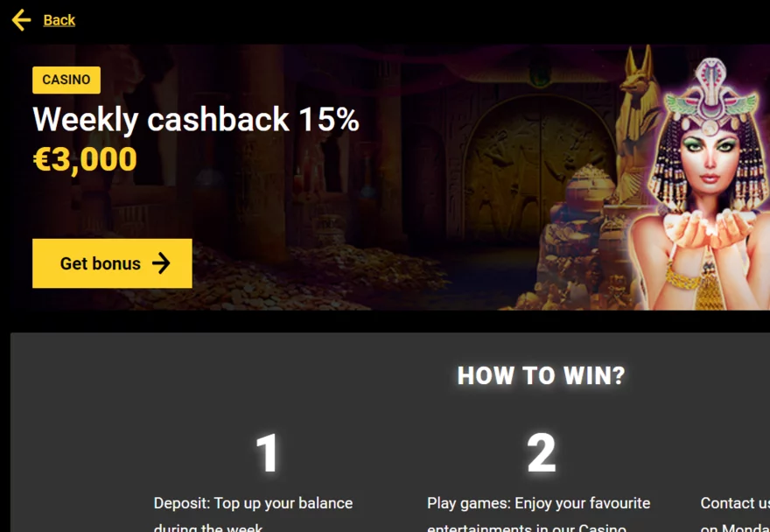The image size is (770, 532).
Task: Click the Play games step description
Action: [x=539, y=514]
